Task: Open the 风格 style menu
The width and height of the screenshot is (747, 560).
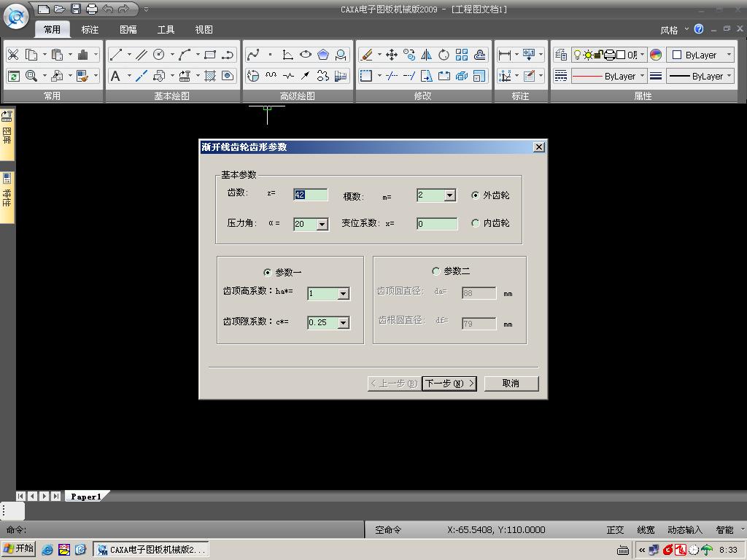Action: [674, 30]
